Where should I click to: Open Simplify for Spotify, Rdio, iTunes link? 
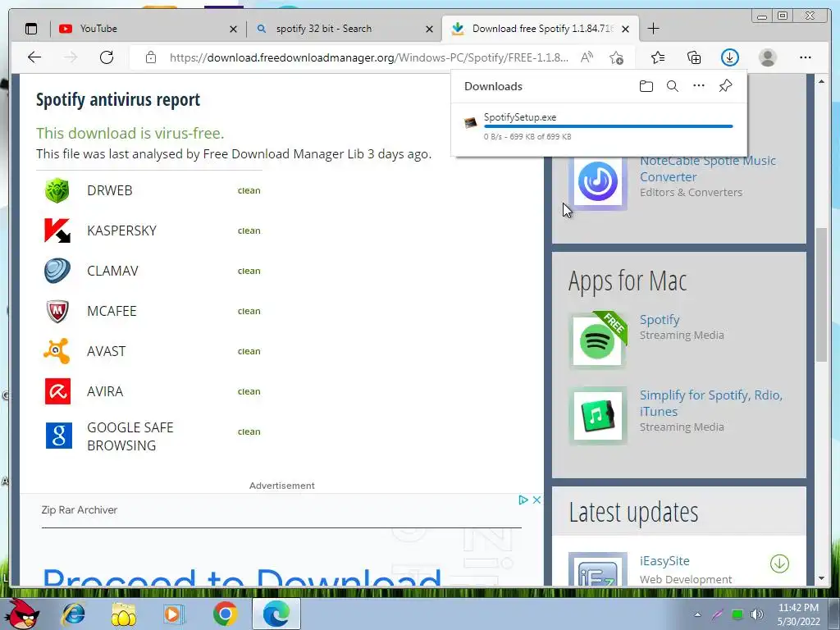tap(711, 403)
